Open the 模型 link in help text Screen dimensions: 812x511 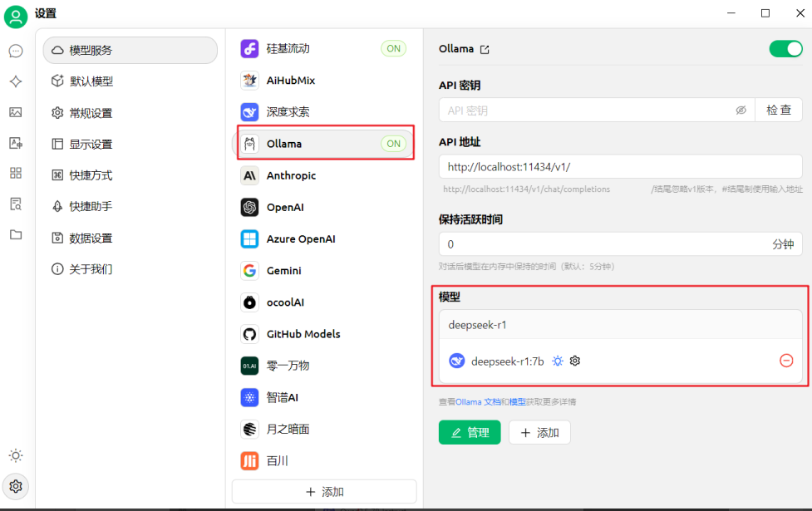click(517, 402)
